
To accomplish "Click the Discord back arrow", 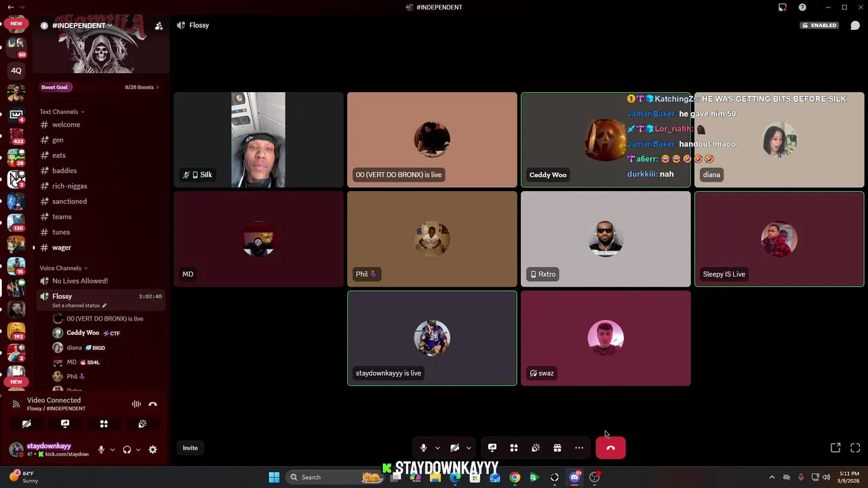I will click(11, 7).
